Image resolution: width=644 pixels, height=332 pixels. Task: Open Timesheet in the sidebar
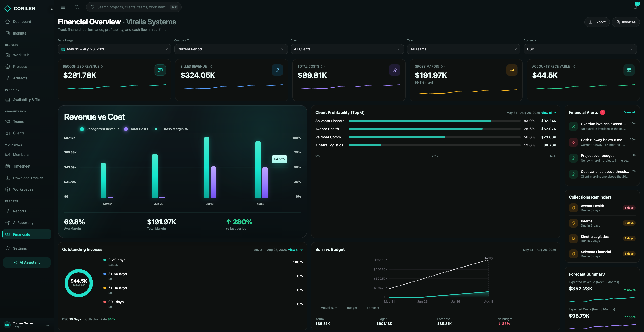(27, 166)
